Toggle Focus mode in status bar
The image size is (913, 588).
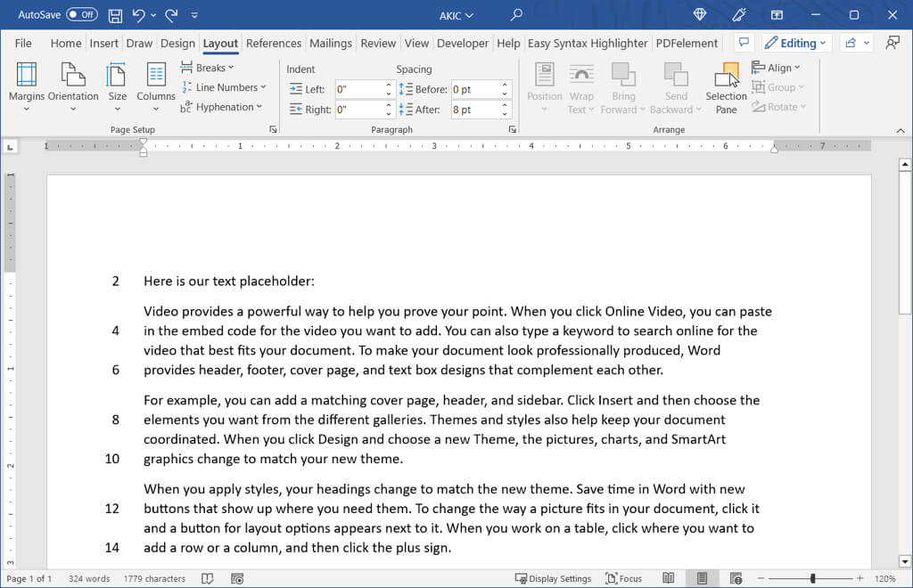coord(623,578)
